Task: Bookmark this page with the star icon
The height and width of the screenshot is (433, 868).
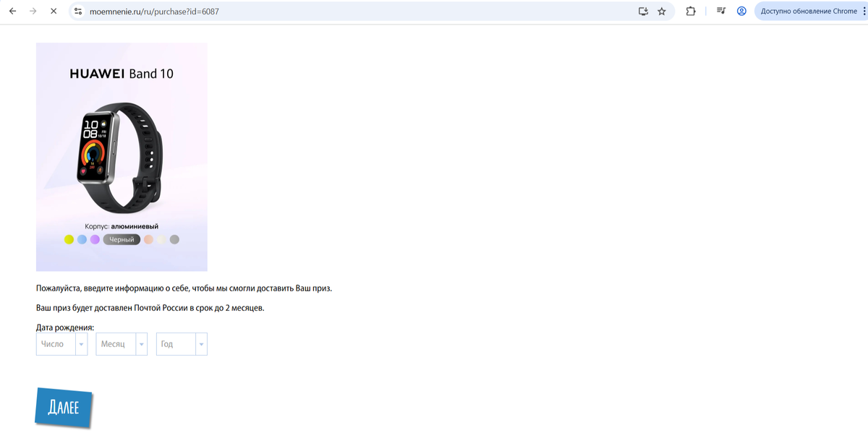Action: (x=662, y=12)
